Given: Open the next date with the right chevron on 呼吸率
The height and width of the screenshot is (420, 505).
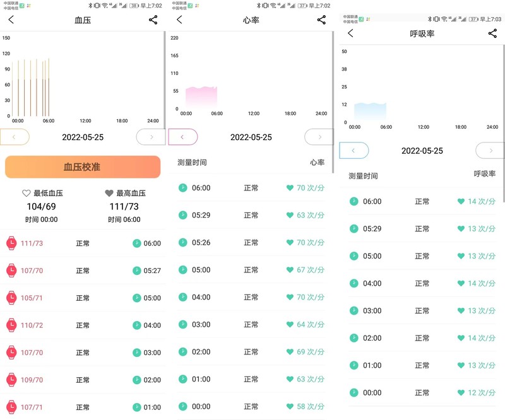Looking at the screenshot, I should 490,150.
